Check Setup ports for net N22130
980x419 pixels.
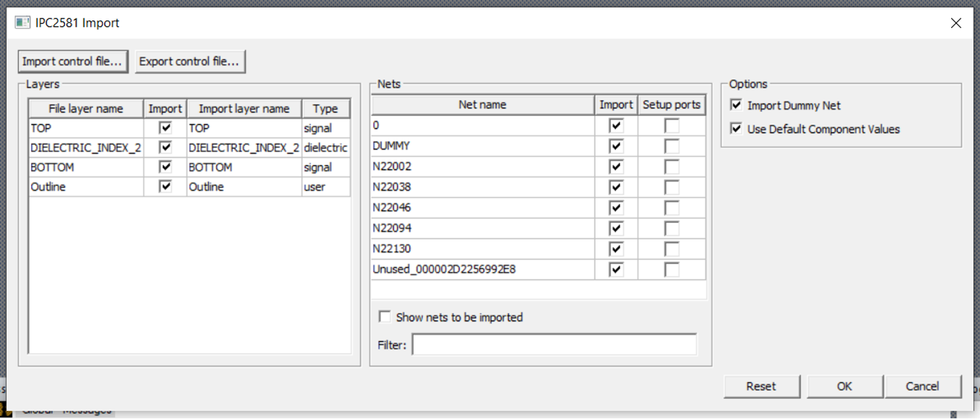(672, 249)
